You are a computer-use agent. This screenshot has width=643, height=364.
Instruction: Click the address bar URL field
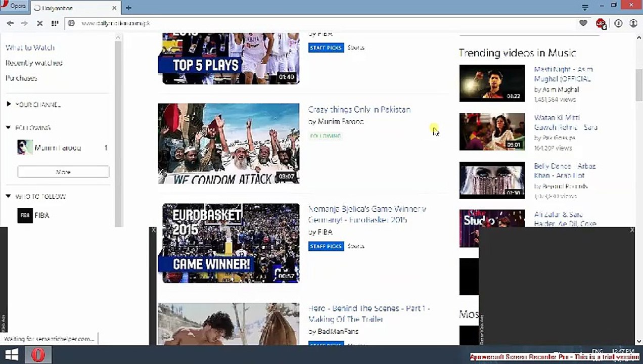(324, 23)
